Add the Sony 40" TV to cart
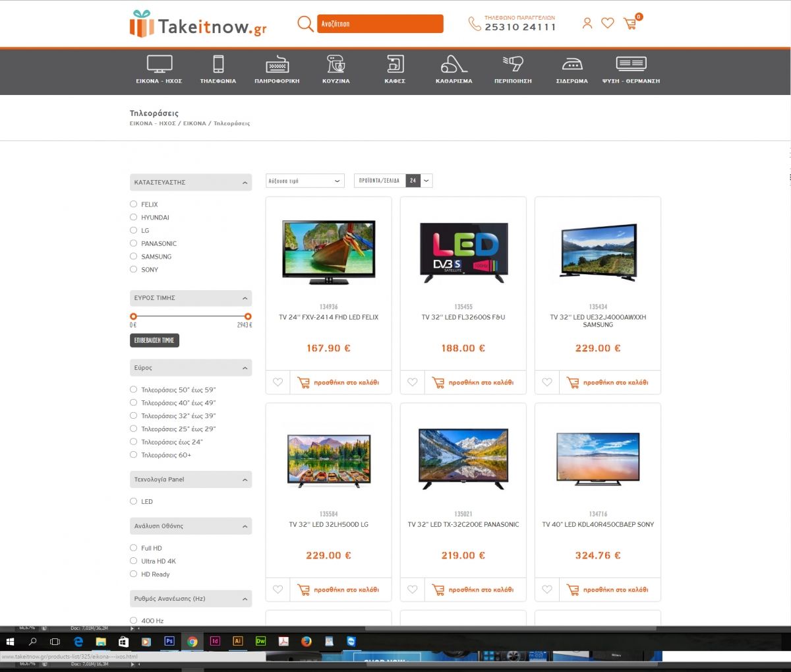 tap(608, 590)
